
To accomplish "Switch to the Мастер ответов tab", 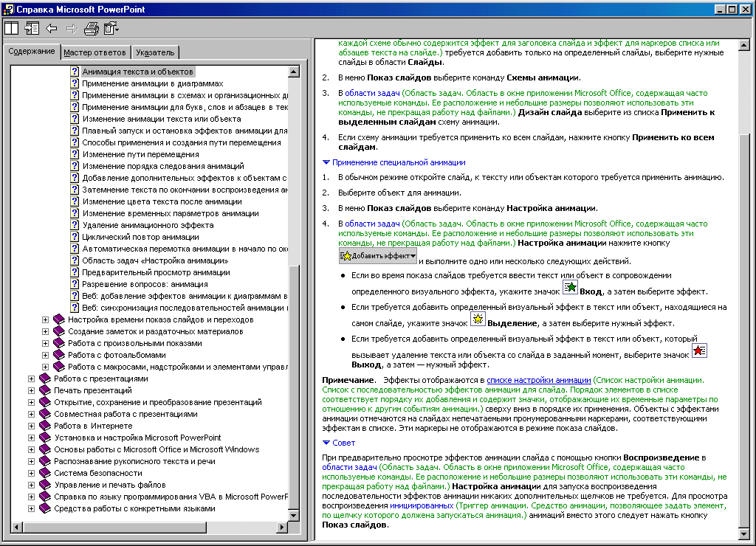I will click(95, 52).
